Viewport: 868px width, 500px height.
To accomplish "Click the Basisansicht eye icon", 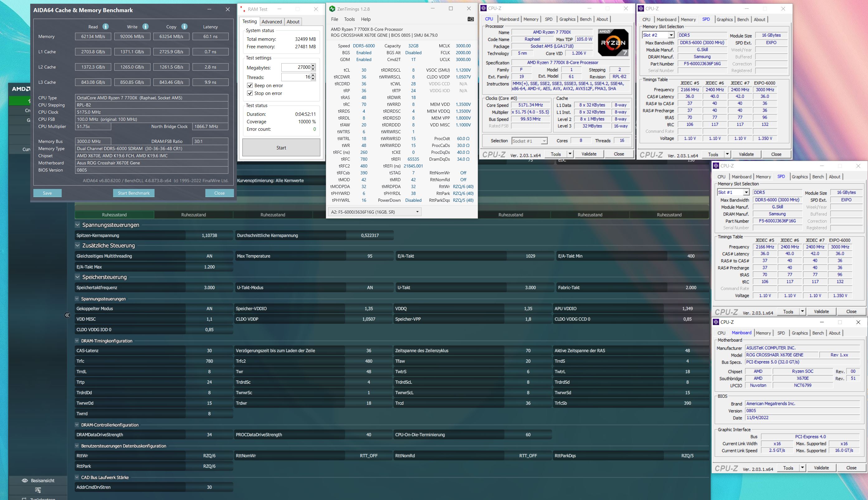I will point(25,480).
